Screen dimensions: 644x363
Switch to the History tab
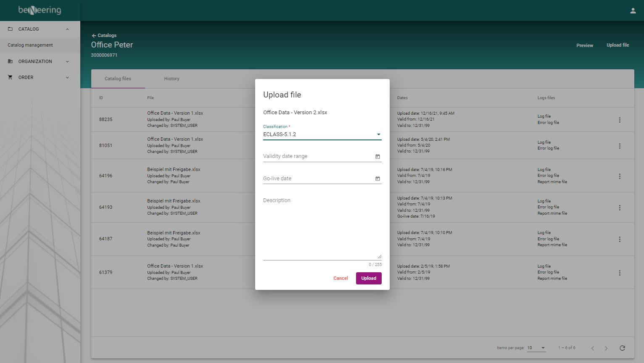click(172, 79)
